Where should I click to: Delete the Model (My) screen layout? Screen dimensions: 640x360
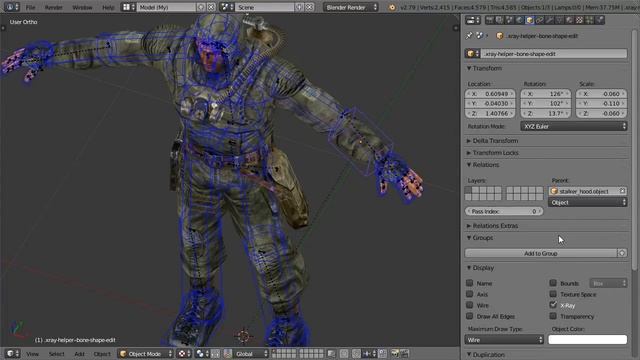[211, 7]
